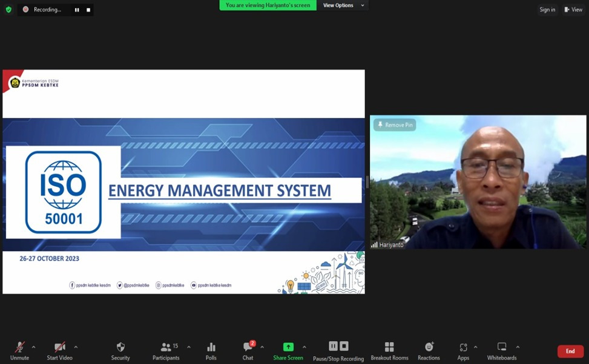This screenshot has width=589, height=364.
Task: Stop recording from the bottom toolbar
Action: coord(344,346)
